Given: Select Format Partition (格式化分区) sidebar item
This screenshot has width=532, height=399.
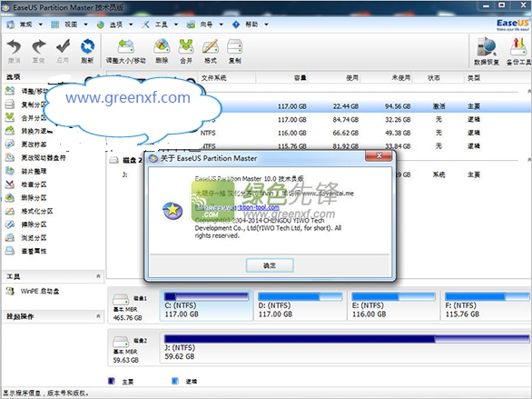Looking at the screenshot, I should tap(29, 211).
